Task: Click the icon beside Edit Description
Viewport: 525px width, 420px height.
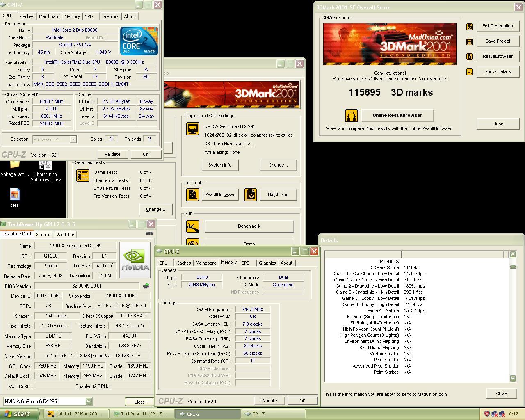Action: point(470,26)
